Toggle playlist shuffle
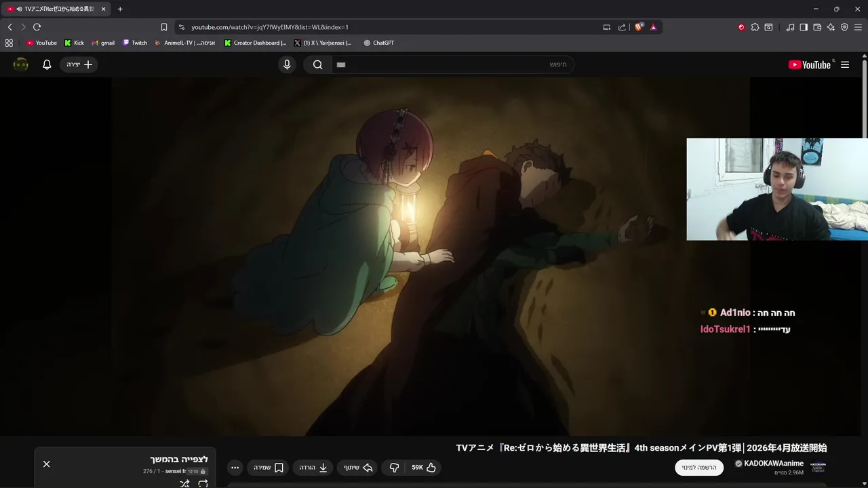Image resolution: width=868 pixels, height=488 pixels. [x=184, y=483]
